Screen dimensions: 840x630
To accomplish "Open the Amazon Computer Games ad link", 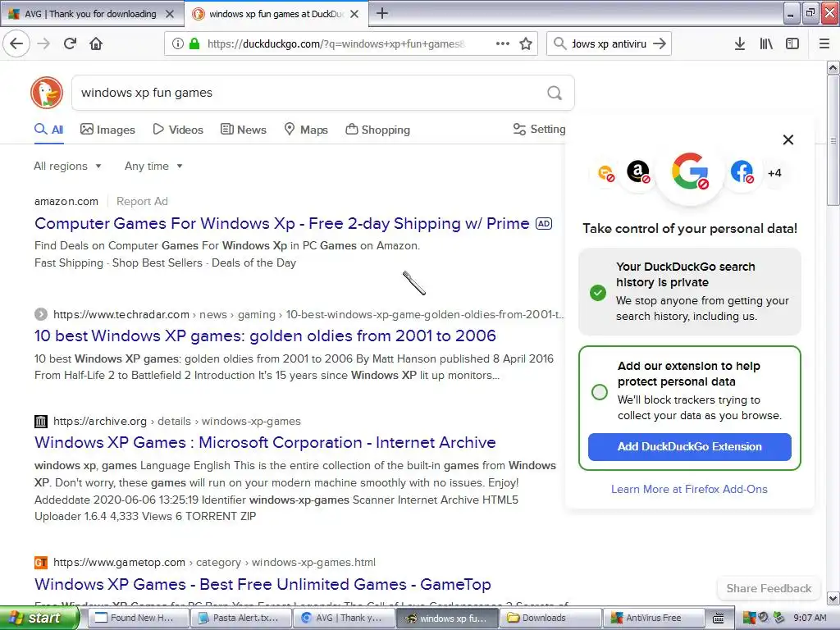I will (x=282, y=223).
